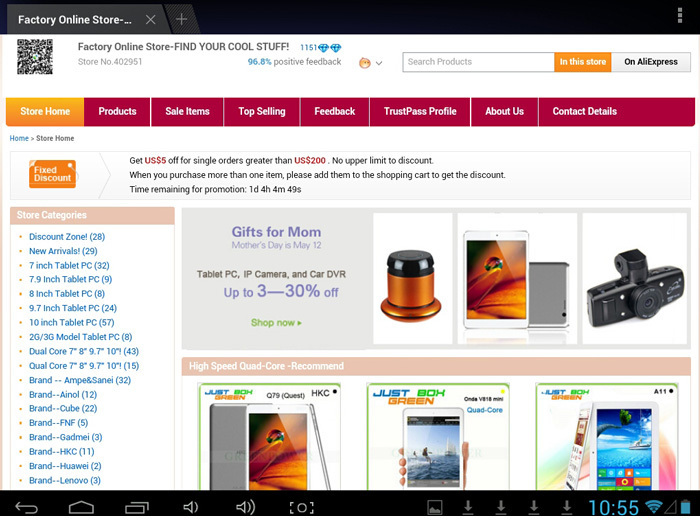
Task: Open the black car DVR camera image
Action: click(634, 279)
